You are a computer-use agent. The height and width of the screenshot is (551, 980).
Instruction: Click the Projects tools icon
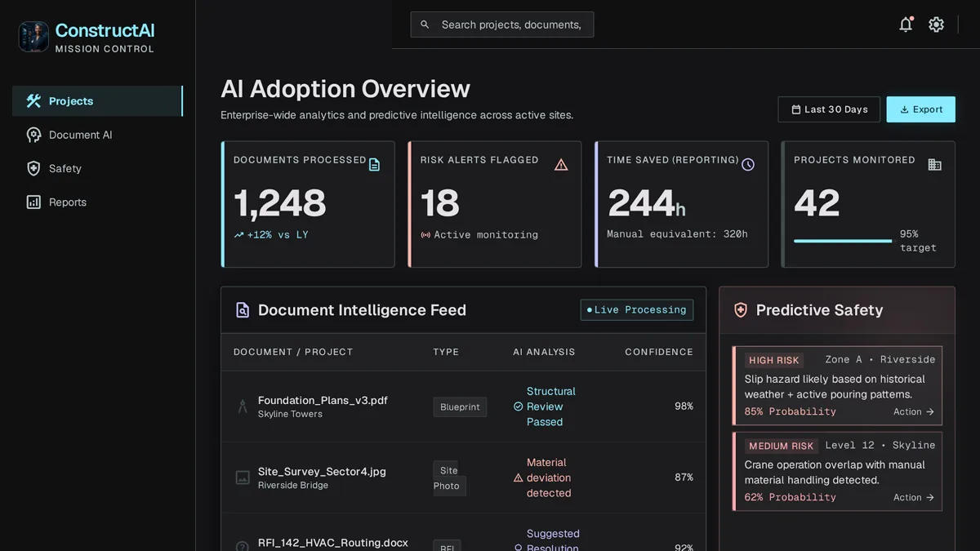coord(33,101)
